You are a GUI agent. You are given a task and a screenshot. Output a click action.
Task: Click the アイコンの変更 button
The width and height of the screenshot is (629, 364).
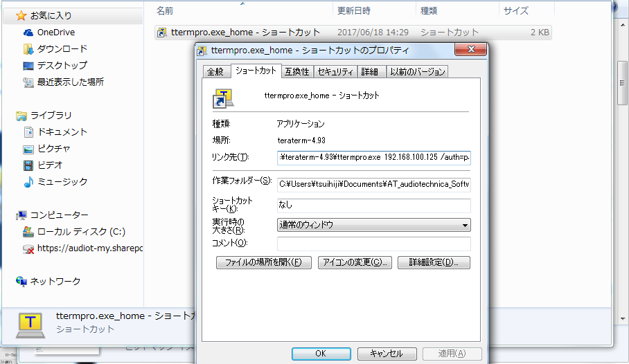point(355,262)
